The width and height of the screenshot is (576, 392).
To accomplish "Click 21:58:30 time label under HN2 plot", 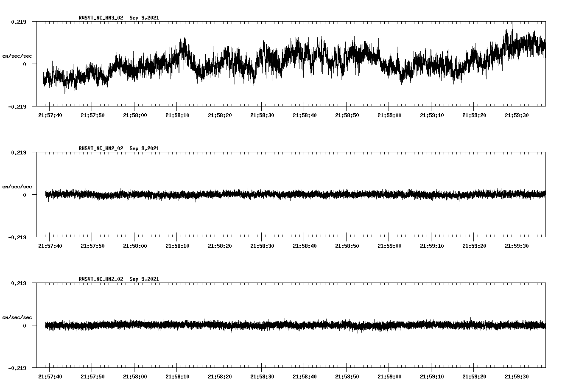I will pos(262,246).
